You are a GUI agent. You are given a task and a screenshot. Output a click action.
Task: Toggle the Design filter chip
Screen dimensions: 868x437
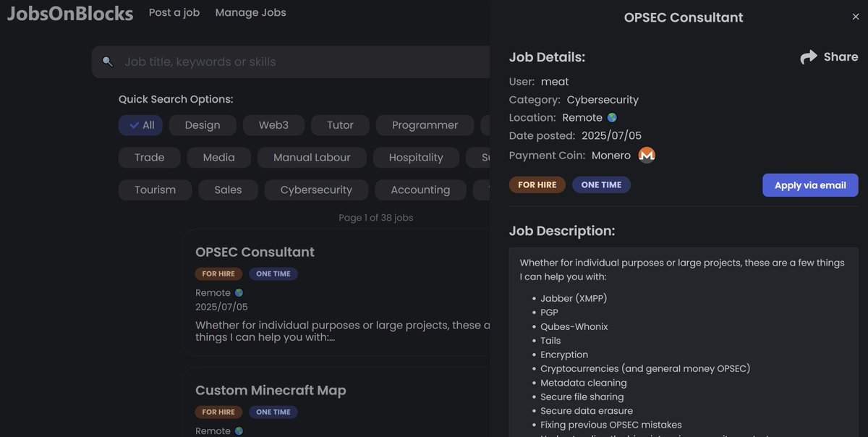point(203,125)
